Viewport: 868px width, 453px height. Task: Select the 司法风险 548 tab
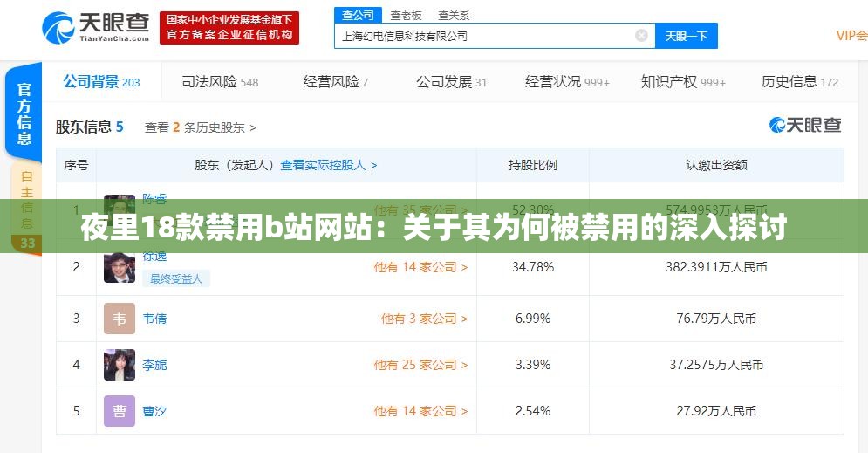220,82
